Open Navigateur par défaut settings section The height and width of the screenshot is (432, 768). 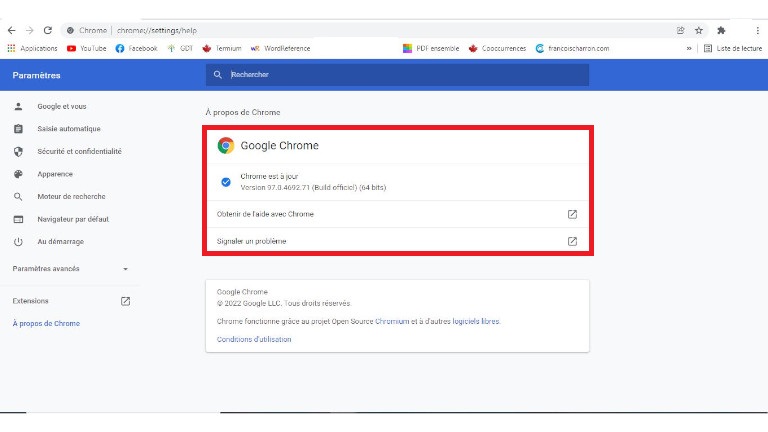tap(73, 219)
